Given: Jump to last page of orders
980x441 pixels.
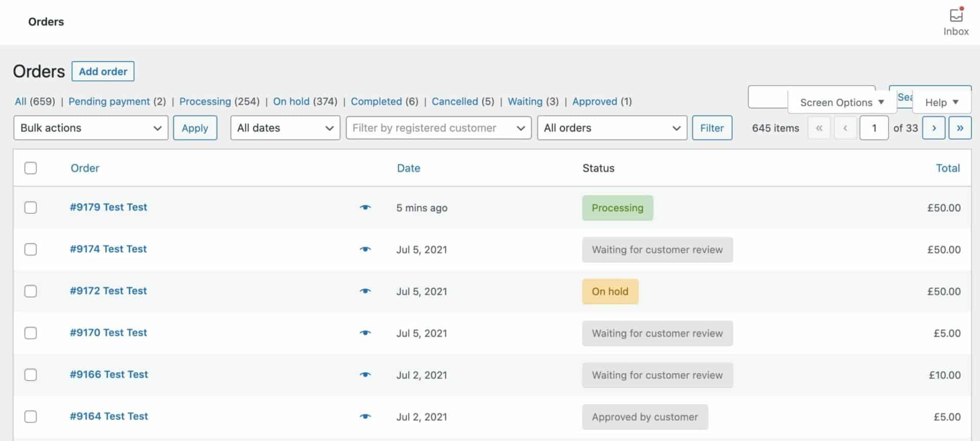Looking at the screenshot, I should pyautogui.click(x=960, y=128).
